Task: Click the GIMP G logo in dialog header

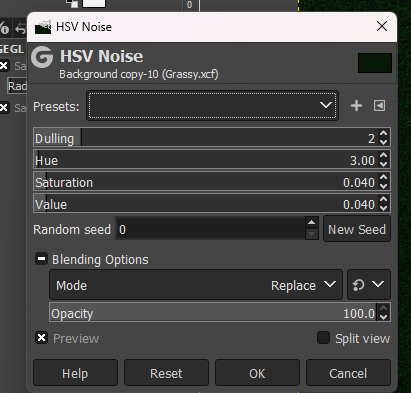Action: pyautogui.click(x=42, y=57)
